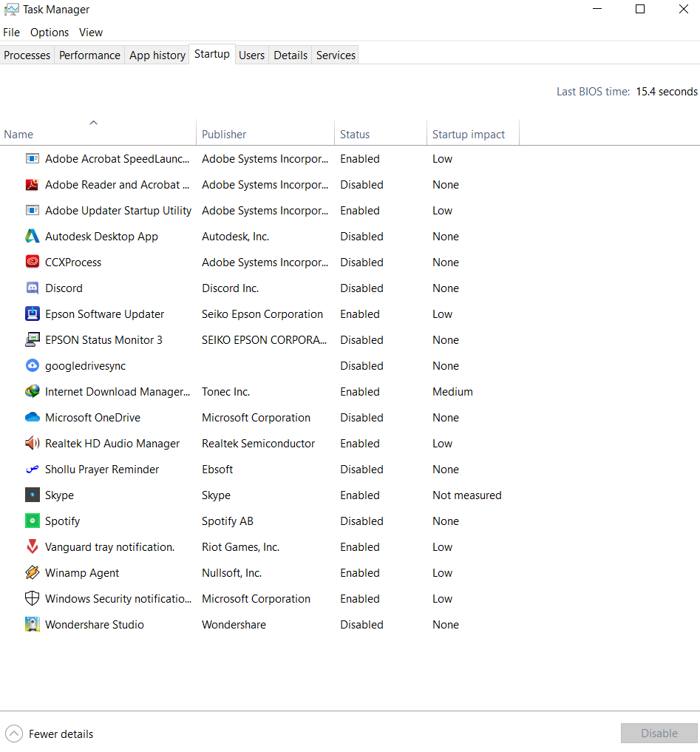Image resolution: width=700 pixels, height=752 pixels.
Task: Sort by the Startup impact column header
Action: point(469,135)
